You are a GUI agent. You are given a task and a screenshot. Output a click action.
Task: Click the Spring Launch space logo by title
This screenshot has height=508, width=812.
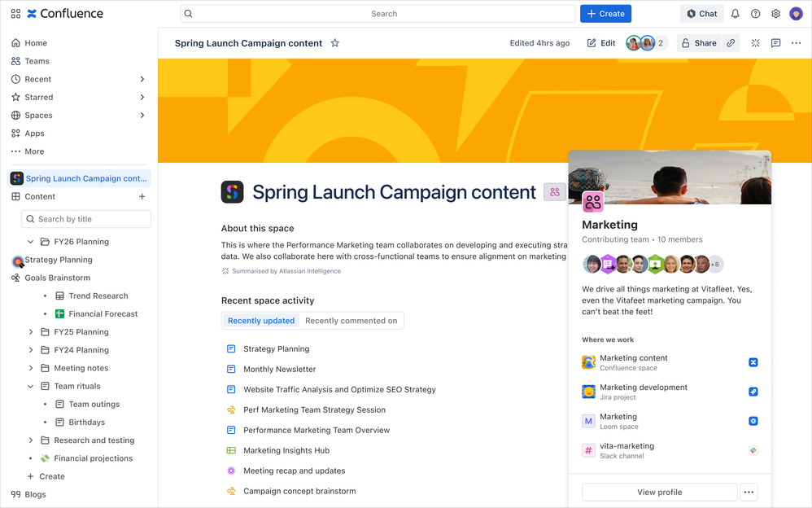[232, 192]
